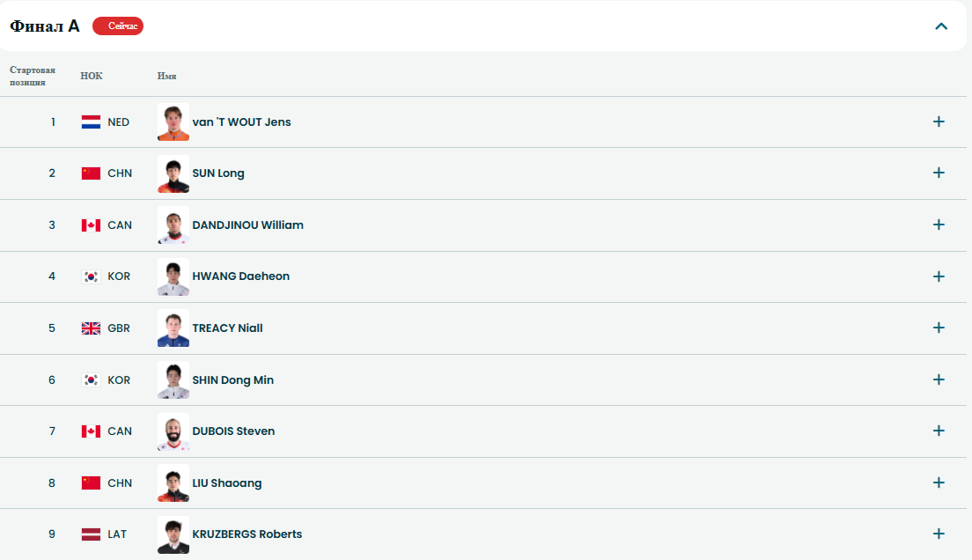Expand details for van 'T WOUT Jens
Image resolution: width=972 pixels, height=560 pixels.
tap(939, 122)
